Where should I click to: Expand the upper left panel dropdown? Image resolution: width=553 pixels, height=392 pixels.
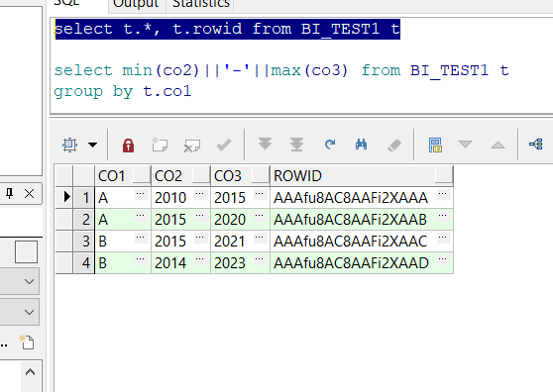point(30,281)
